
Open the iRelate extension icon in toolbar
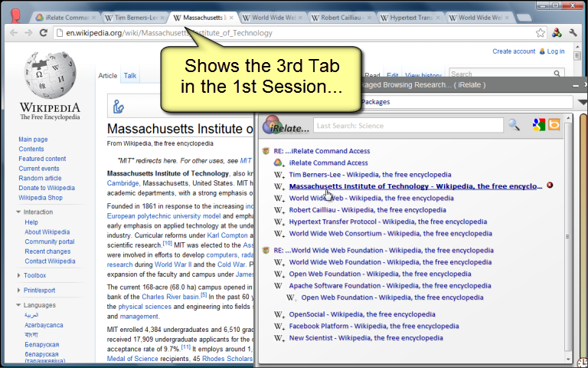coord(557,33)
